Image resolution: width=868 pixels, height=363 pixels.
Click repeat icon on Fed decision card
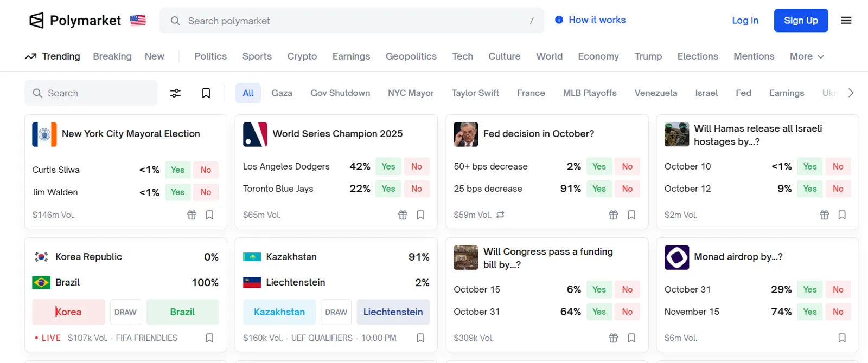coord(500,215)
